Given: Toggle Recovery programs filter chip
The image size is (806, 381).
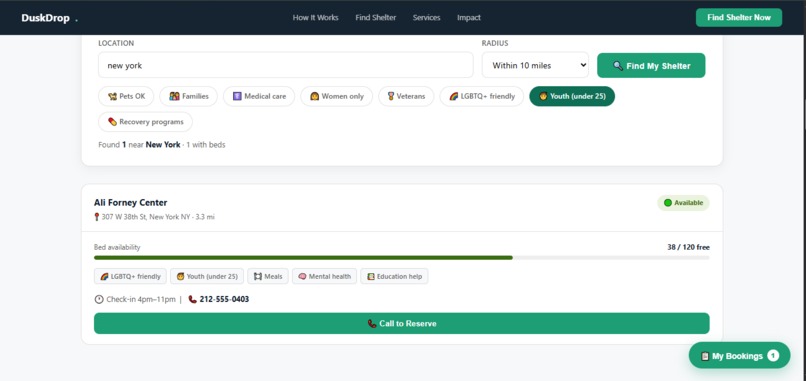Looking at the screenshot, I should [145, 122].
